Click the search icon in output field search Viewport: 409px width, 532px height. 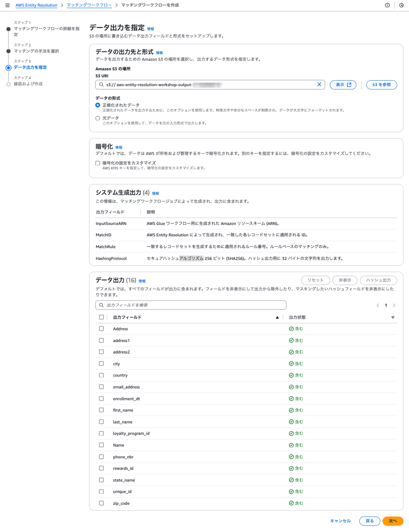tap(101, 305)
